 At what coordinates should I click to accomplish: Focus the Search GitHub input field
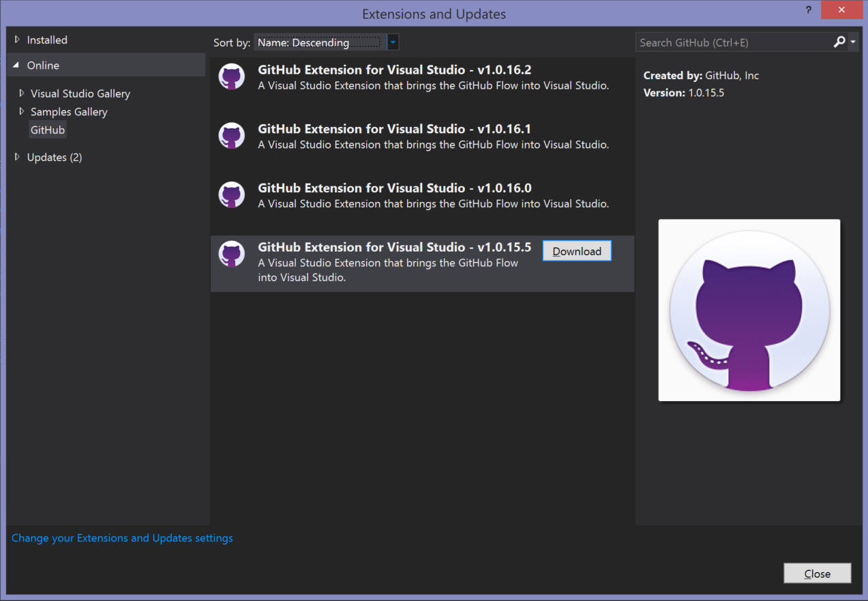(733, 42)
